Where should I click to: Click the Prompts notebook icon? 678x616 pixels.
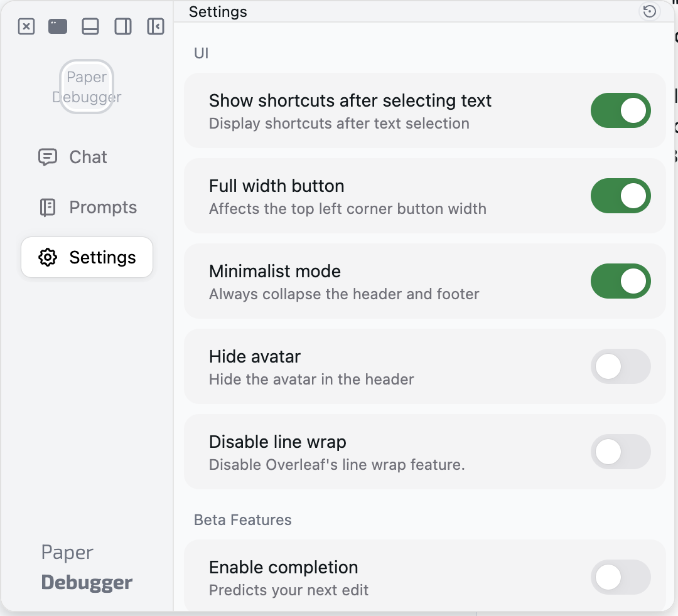(x=48, y=207)
